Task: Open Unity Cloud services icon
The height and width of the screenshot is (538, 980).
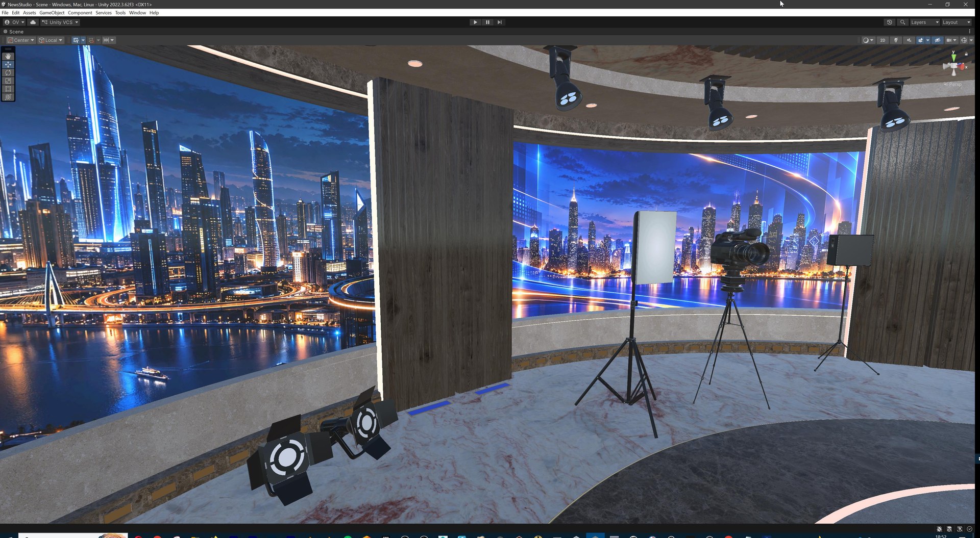Action: tap(33, 22)
